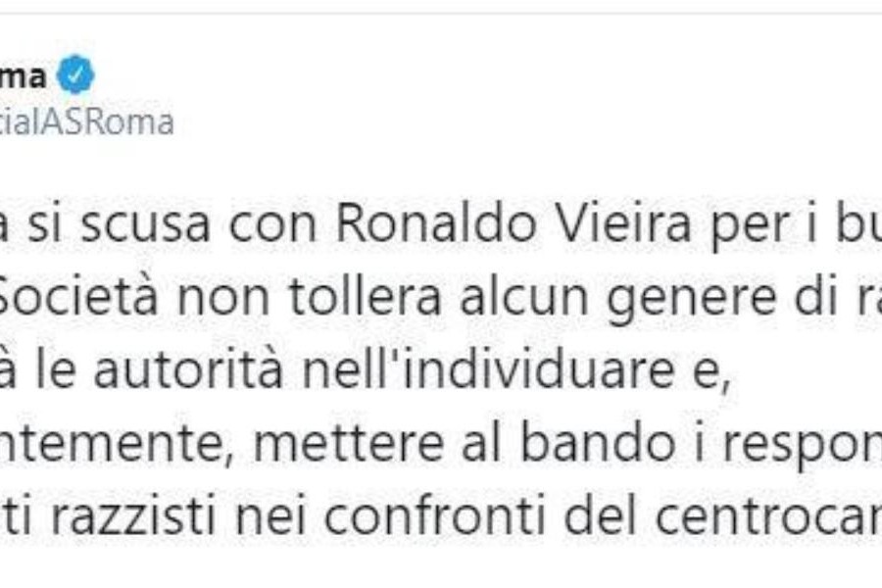Open the ASRoma account handle link
This screenshot has height=588, width=882.
[86, 122]
